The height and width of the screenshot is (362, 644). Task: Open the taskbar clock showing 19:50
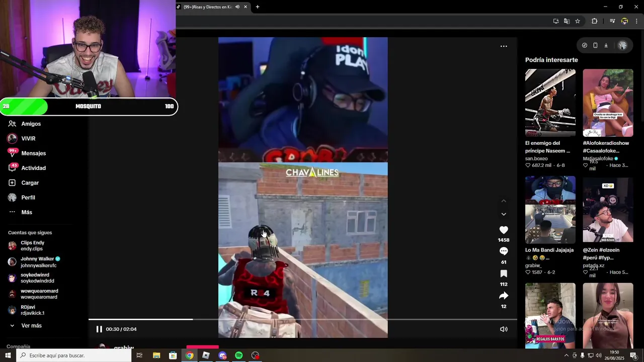(614, 355)
